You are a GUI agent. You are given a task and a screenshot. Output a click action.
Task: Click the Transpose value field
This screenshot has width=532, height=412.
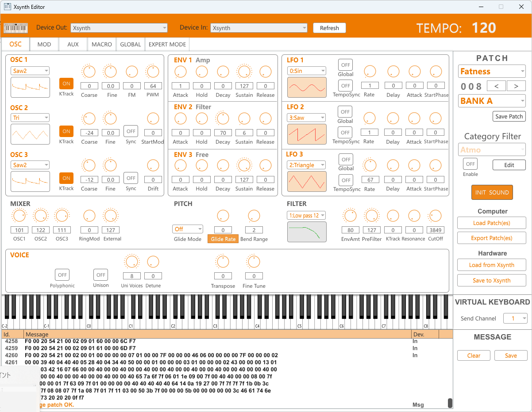tap(223, 276)
